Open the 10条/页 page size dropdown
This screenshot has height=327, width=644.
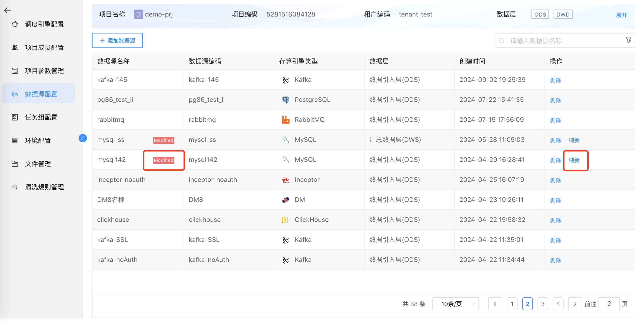pyautogui.click(x=455, y=304)
